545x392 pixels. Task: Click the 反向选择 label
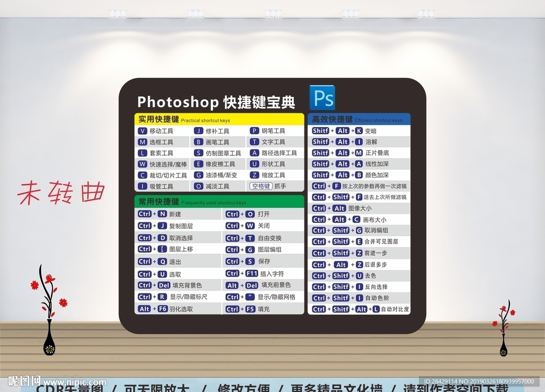376,287
